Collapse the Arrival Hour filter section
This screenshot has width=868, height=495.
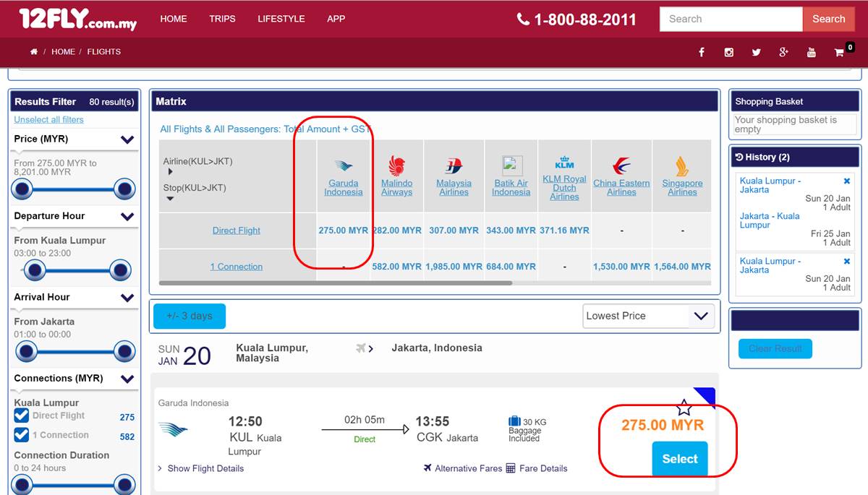tap(127, 298)
